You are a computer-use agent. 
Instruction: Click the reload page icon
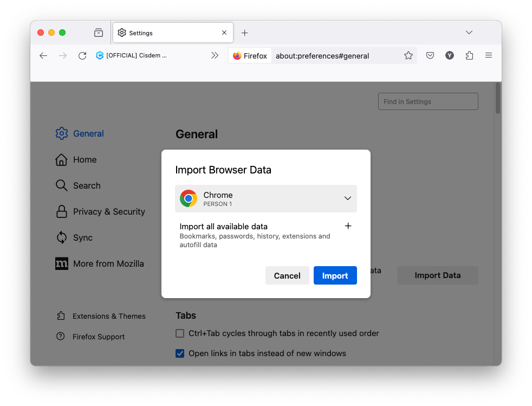[x=82, y=56]
